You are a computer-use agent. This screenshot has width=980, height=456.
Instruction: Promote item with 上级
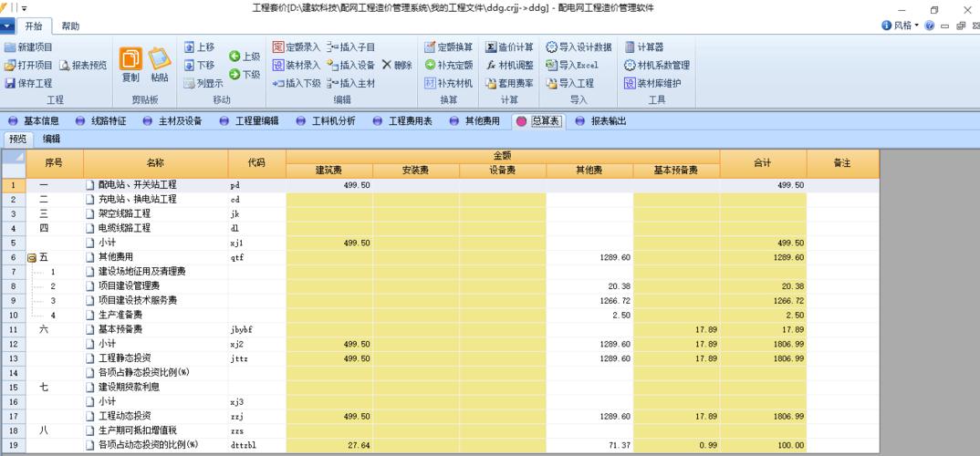tap(245, 57)
